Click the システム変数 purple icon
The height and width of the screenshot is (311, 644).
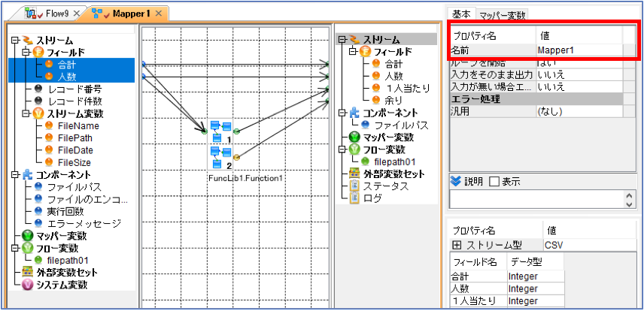(27, 285)
